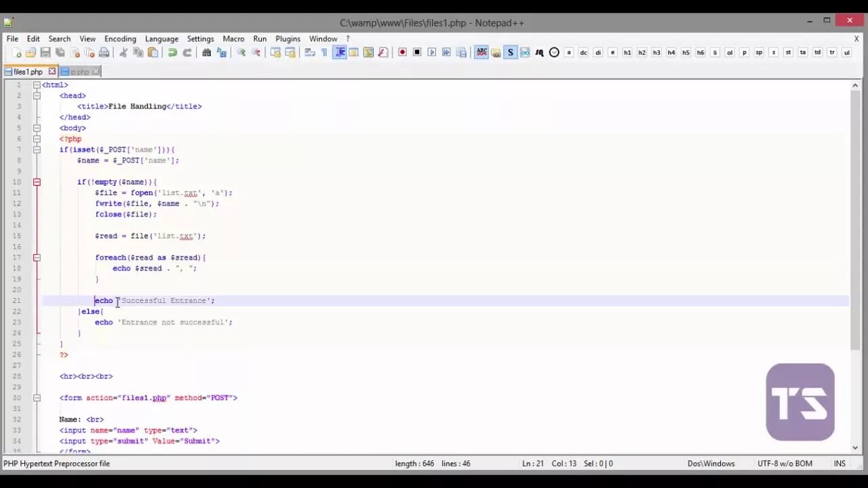This screenshot has height=488, width=868.
Task: Save the file using the floppy disk icon
Action: coord(45,52)
